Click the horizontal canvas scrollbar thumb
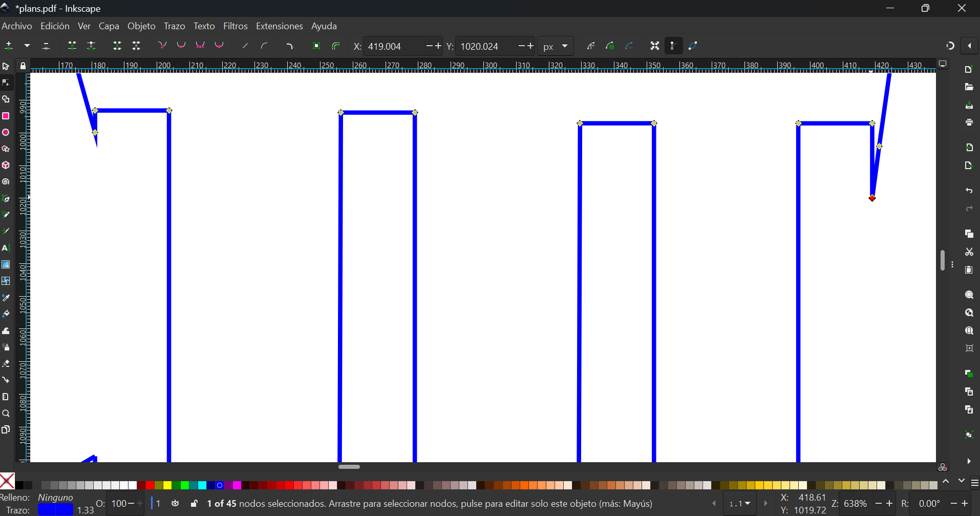980x516 pixels. coord(349,467)
